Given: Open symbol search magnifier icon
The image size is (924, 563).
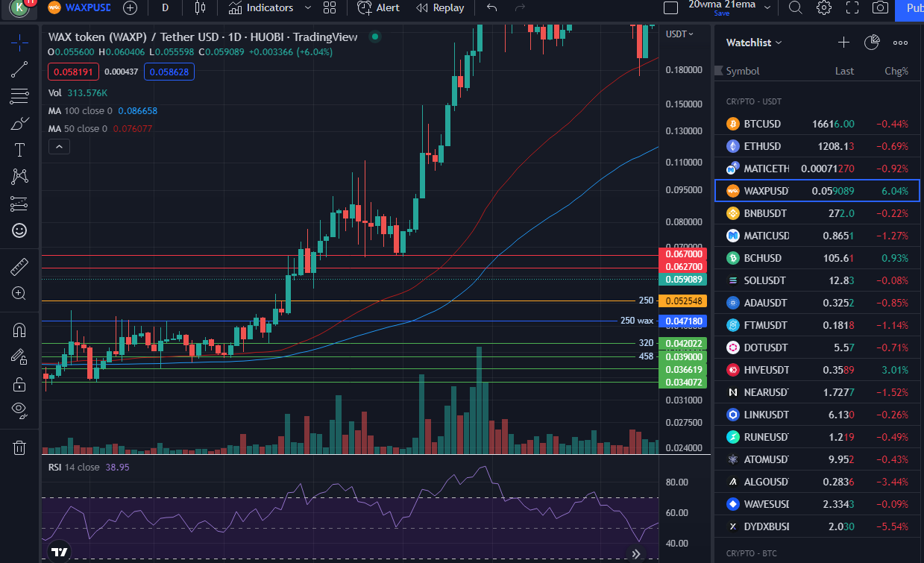Looking at the screenshot, I should [796, 7].
